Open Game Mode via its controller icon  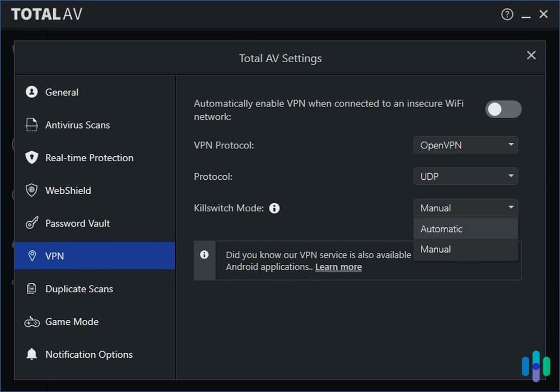[32, 321]
